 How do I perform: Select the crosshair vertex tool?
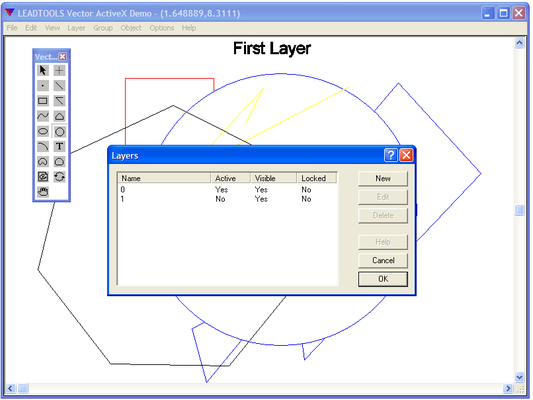[59, 70]
